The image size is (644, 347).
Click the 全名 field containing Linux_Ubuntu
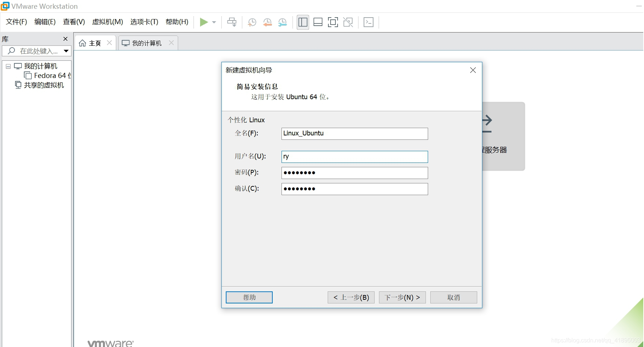pyautogui.click(x=354, y=134)
